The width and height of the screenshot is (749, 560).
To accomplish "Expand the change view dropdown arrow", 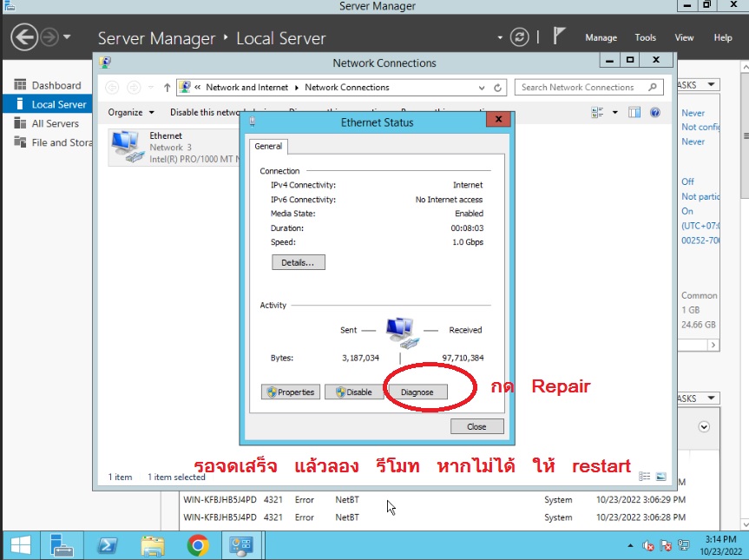I will (615, 112).
